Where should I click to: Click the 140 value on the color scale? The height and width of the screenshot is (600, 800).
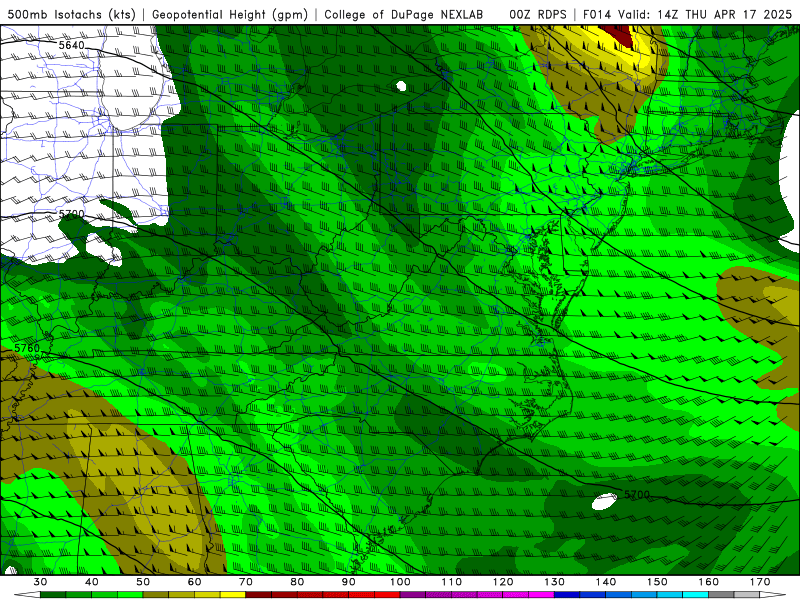click(x=606, y=582)
